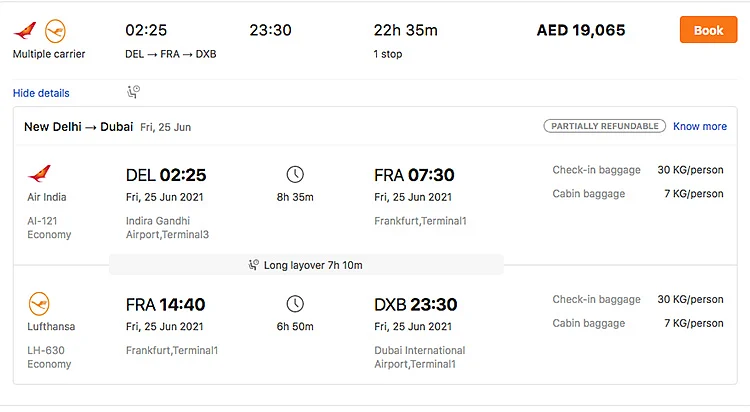The height and width of the screenshot is (412, 750).
Task: Click the Air India logo in DEL segment
Action: click(39, 174)
